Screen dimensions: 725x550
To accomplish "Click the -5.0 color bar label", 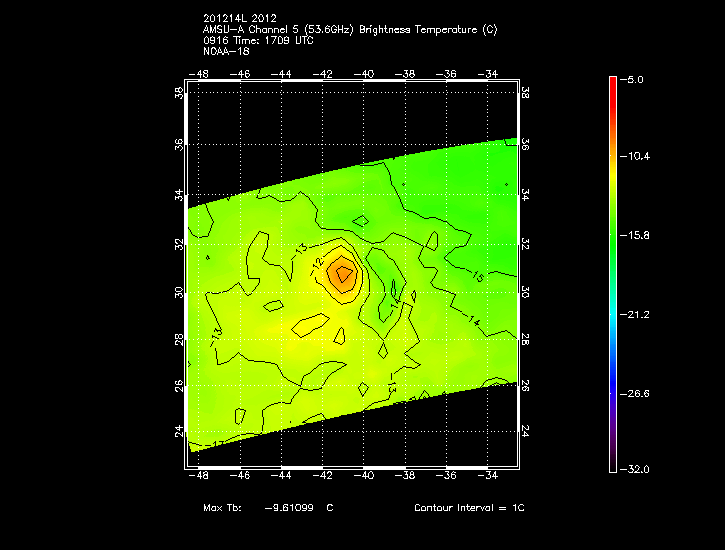I will [636, 79].
